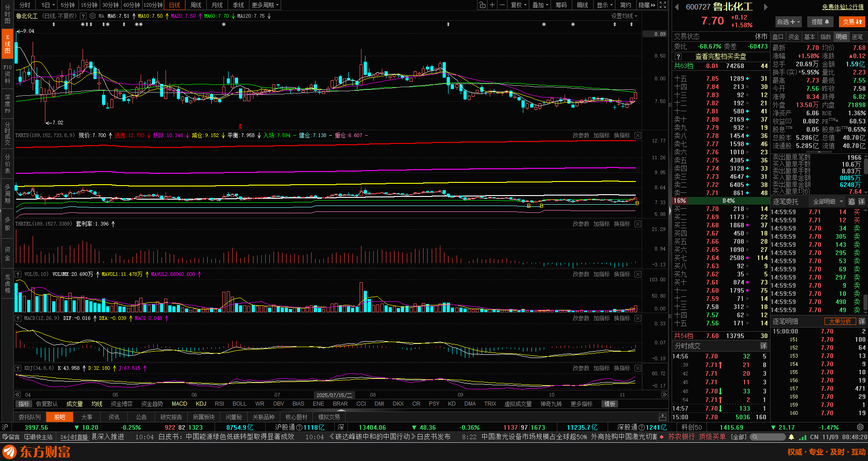Go to next stock arrow after 鲁北化工

click(x=766, y=7)
